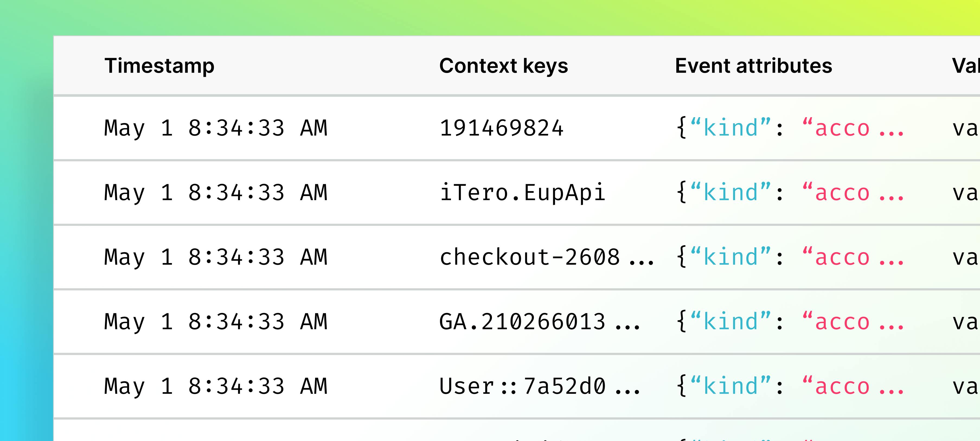Select the timestamp in the iTero.EupApi row
980x441 pixels.
point(216,193)
